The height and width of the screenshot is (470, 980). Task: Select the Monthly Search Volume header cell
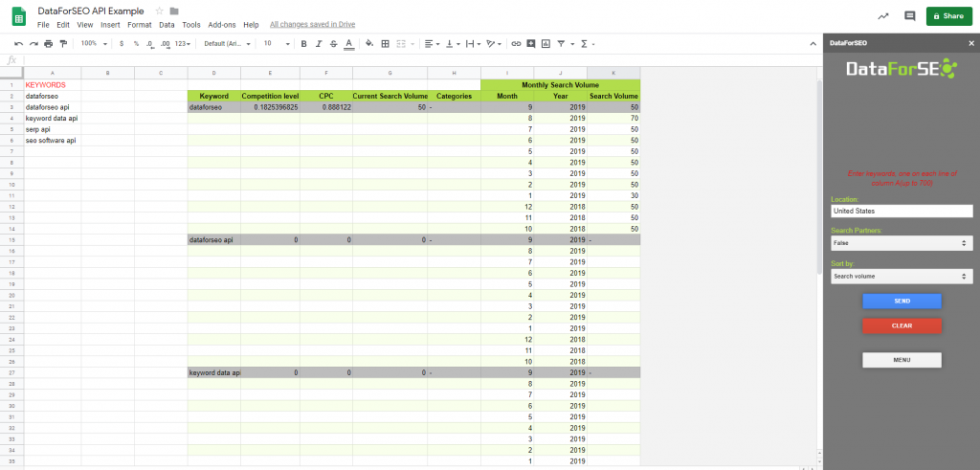pyautogui.click(x=561, y=85)
